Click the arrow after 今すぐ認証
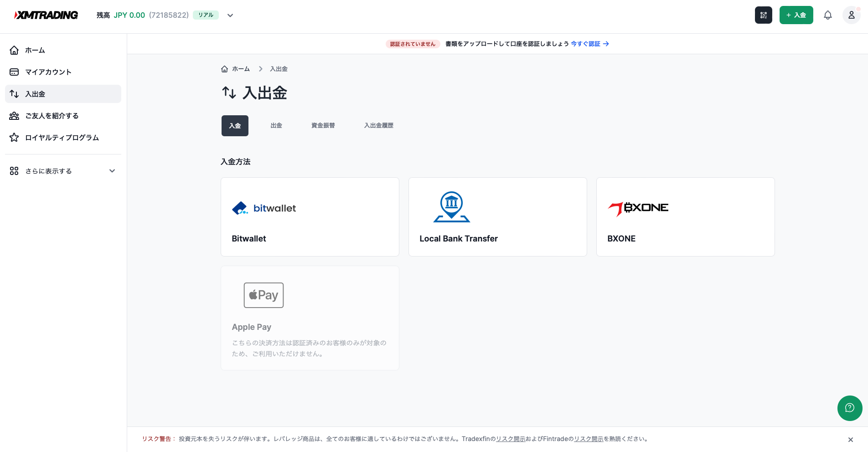 point(606,44)
